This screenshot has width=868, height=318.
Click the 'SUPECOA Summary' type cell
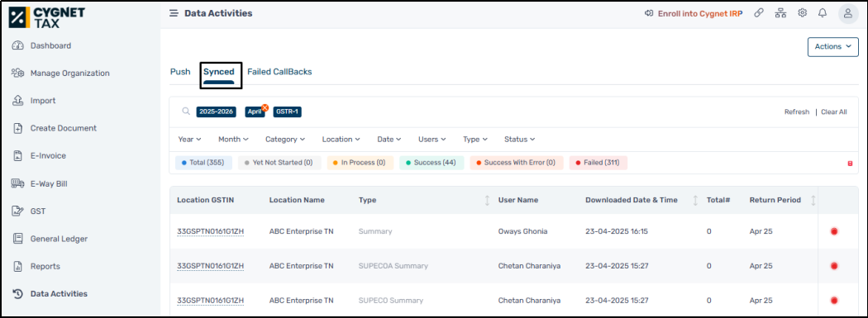pyautogui.click(x=393, y=266)
